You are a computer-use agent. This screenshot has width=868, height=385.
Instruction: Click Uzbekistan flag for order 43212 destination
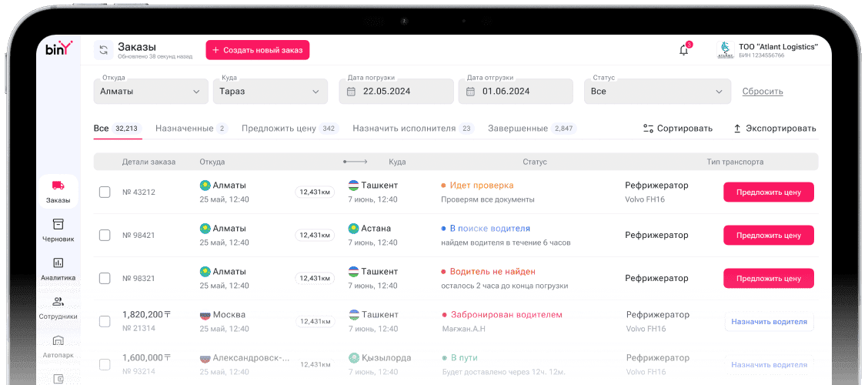(353, 186)
